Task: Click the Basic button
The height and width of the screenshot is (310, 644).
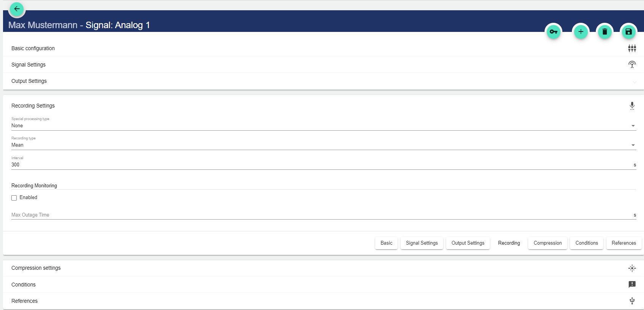Action: click(386, 243)
